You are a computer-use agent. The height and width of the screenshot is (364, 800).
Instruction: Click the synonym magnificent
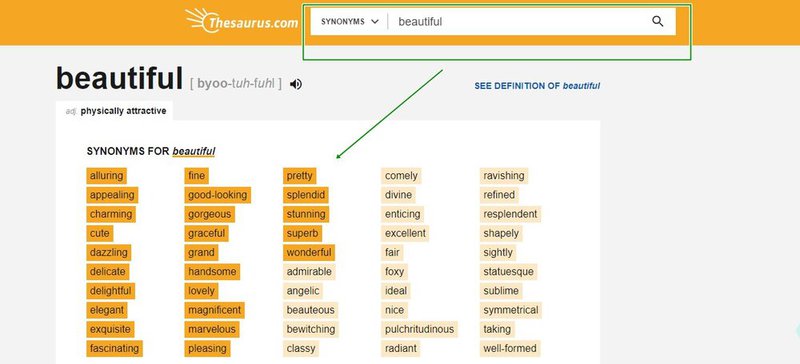click(x=214, y=310)
